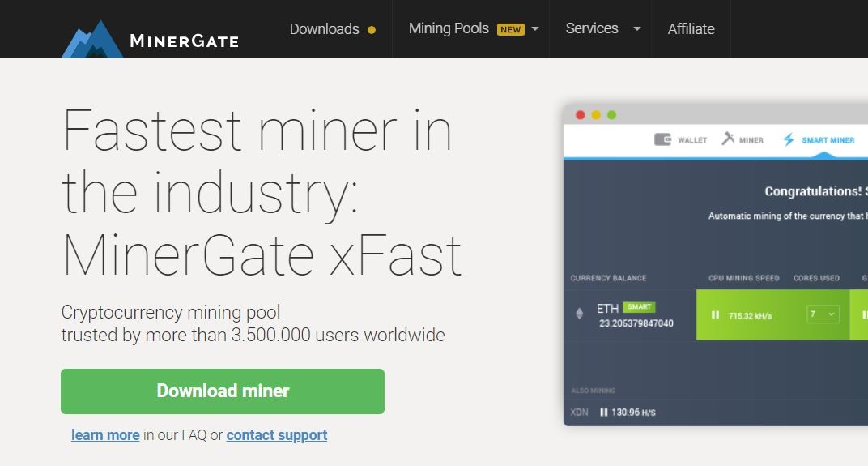868x466 pixels.
Task: Click the CORES USED column header
Action: [816, 278]
